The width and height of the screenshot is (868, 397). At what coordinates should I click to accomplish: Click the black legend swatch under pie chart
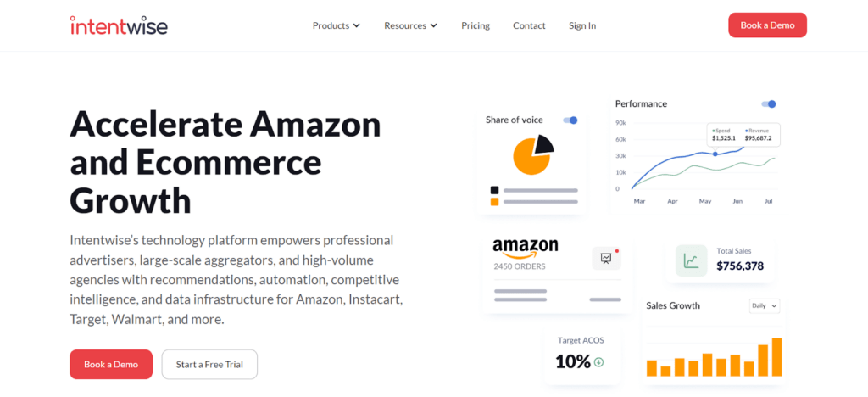[494, 190]
